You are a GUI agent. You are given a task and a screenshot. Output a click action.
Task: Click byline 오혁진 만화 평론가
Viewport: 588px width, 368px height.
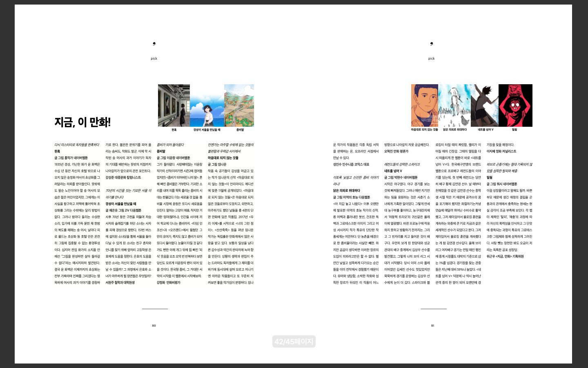point(396,151)
